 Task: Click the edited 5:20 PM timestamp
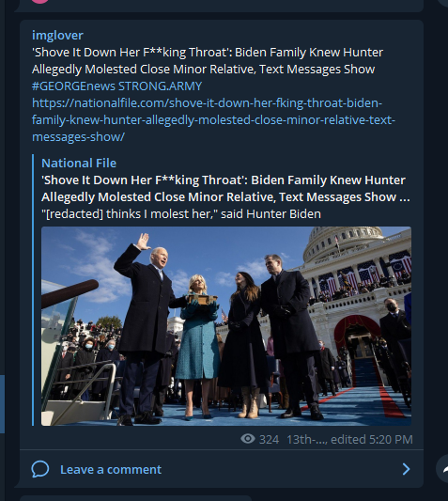tap(372, 439)
